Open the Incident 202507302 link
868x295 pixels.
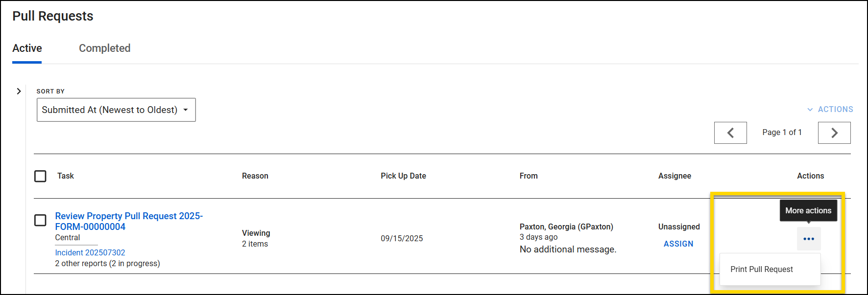[x=90, y=252]
